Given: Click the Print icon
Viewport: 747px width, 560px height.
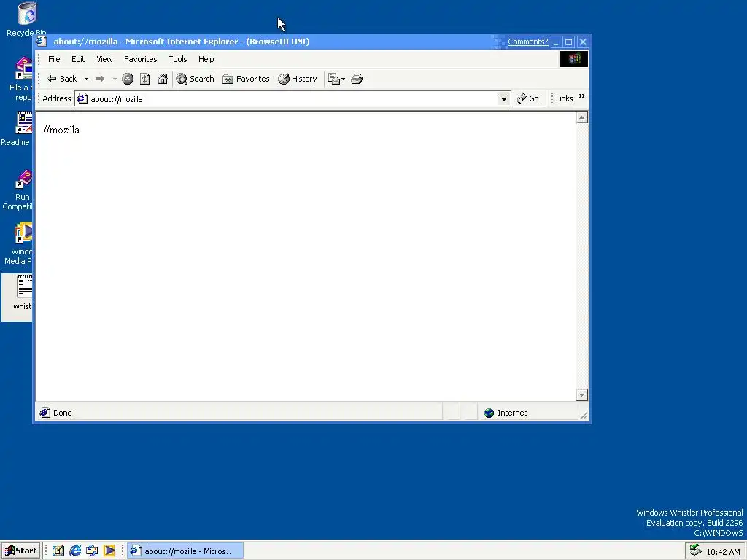Looking at the screenshot, I should click(356, 79).
